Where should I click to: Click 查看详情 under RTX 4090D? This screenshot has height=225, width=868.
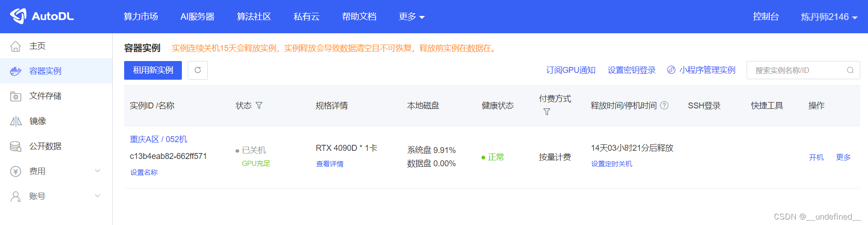click(330, 164)
